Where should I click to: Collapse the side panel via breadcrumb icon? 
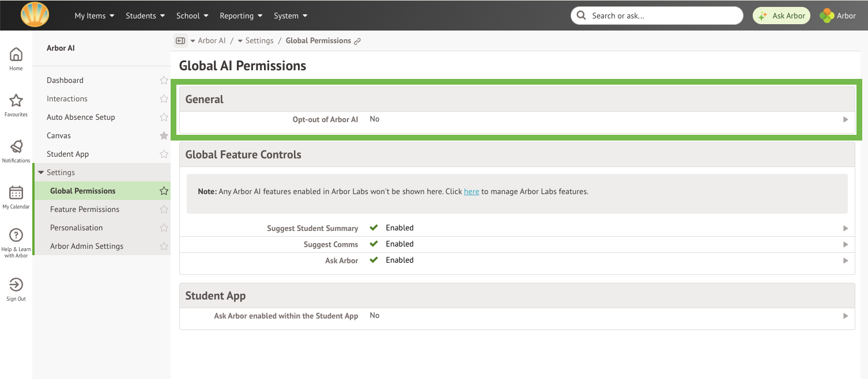[x=180, y=41]
